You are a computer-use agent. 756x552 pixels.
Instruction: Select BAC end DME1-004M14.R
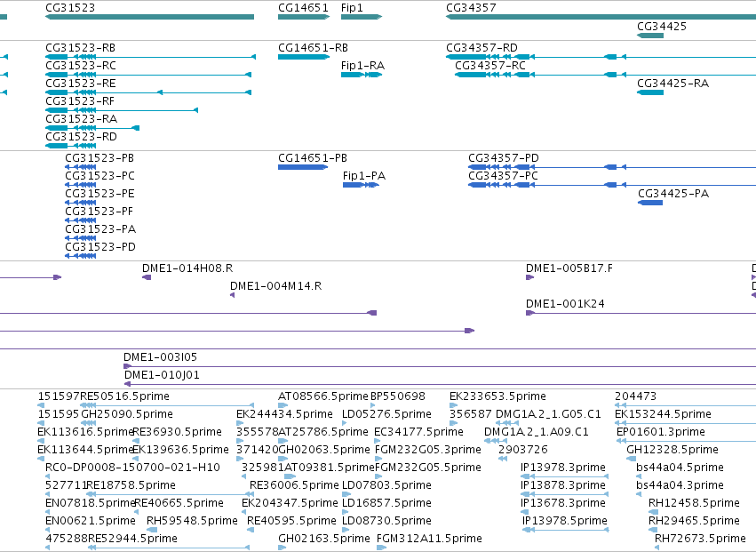[233, 295]
